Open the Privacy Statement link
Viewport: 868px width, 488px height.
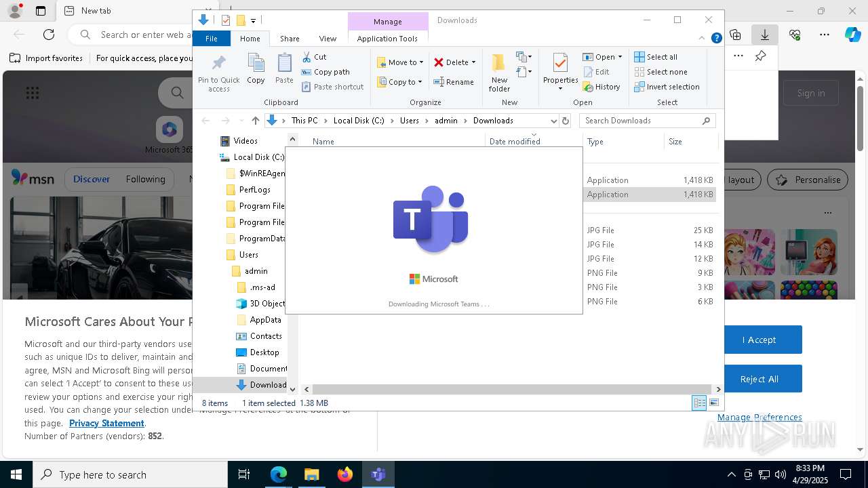click(106, 423)
